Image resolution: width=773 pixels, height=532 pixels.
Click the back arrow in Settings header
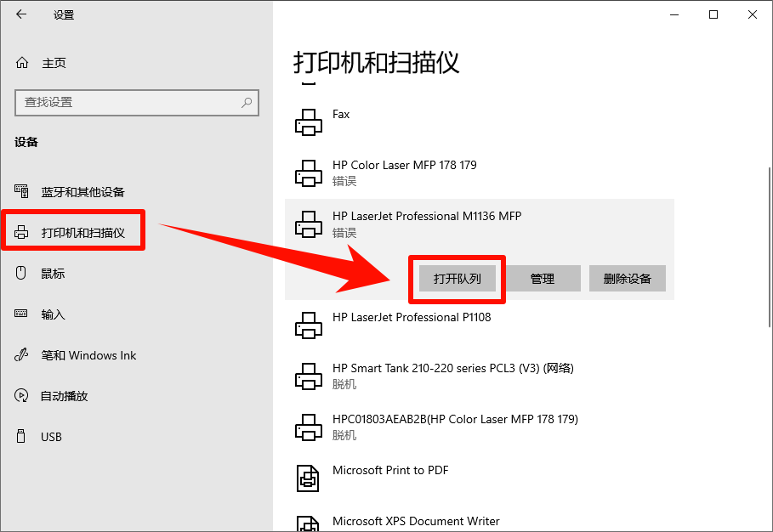[x=21, y=14]
